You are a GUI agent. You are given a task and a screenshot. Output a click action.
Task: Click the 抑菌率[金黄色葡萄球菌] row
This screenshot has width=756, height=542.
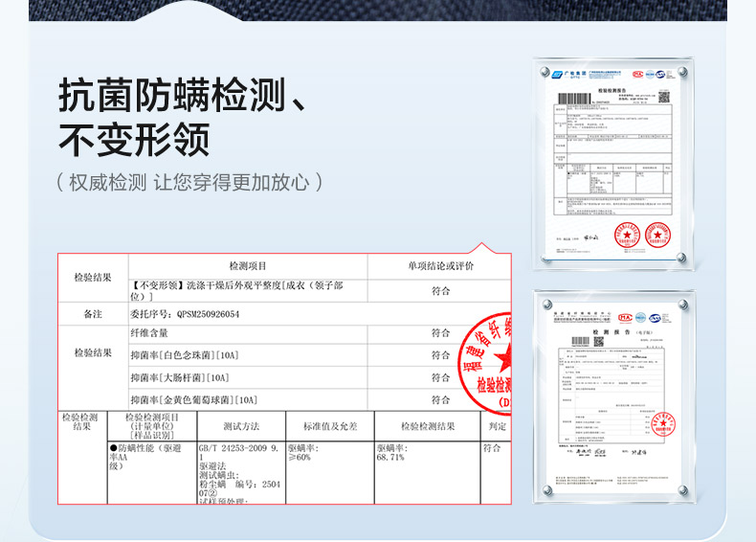pos(193,399)
